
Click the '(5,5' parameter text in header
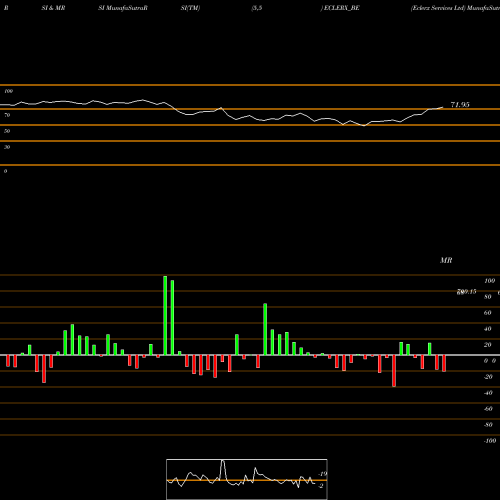[257, 8]
